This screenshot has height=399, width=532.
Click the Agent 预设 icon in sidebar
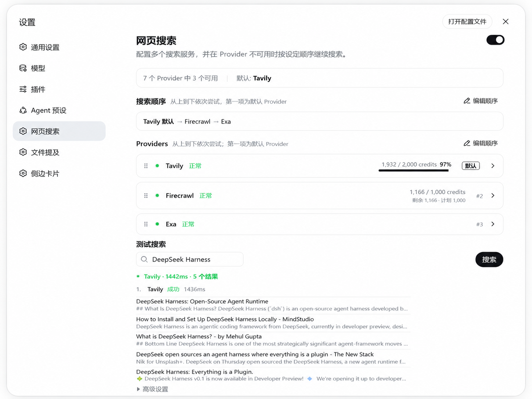pyautogui.click(x=23, y=110)
